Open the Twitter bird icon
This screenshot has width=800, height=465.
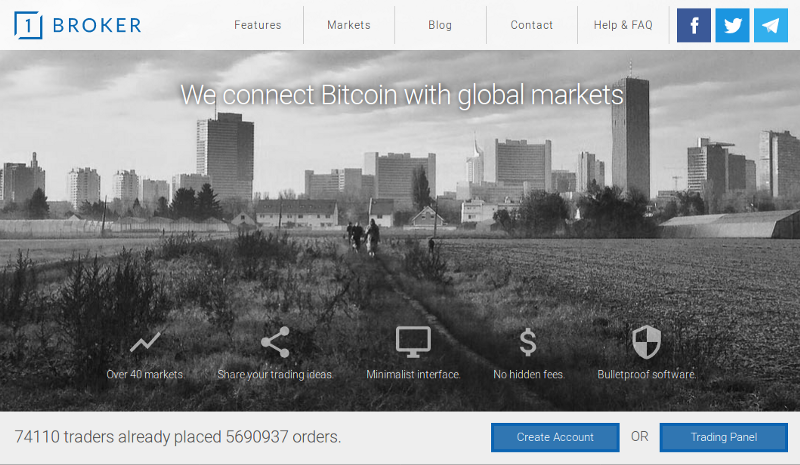coord(732,25)
